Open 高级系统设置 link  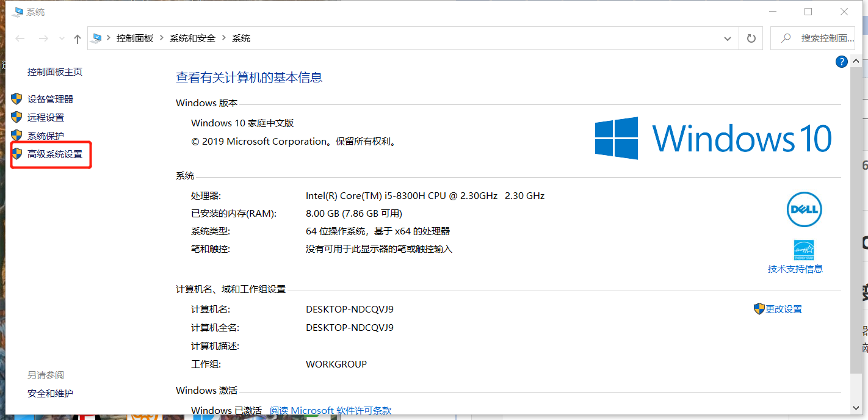[x=55, y=154]
